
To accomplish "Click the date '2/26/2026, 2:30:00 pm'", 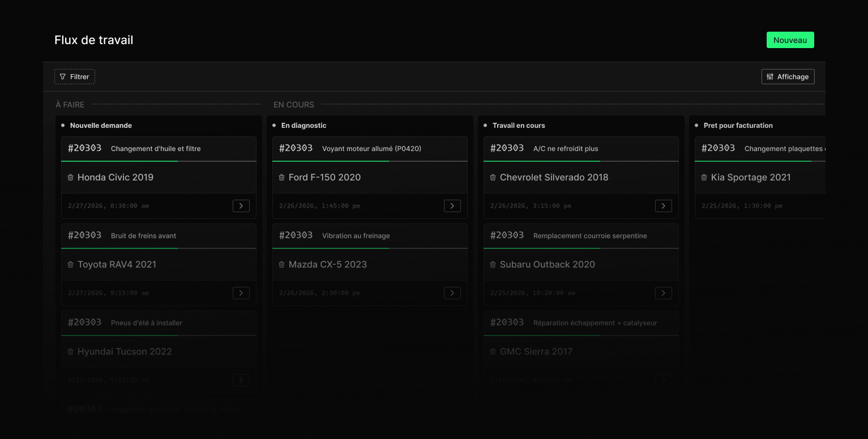I will point(319,293).
